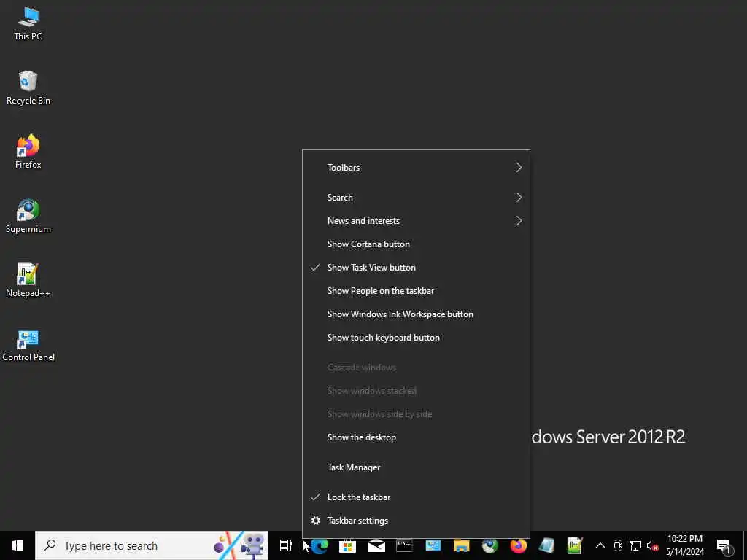Select the Firefox desktop shortcut
Image resolution: width=747 pixels, height=560 pixels.
tap(28, 152)
